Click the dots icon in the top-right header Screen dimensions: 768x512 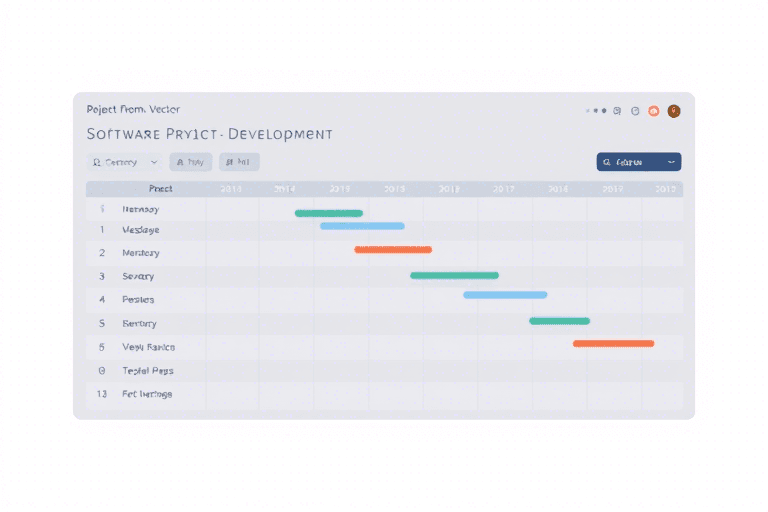point(596,111)
